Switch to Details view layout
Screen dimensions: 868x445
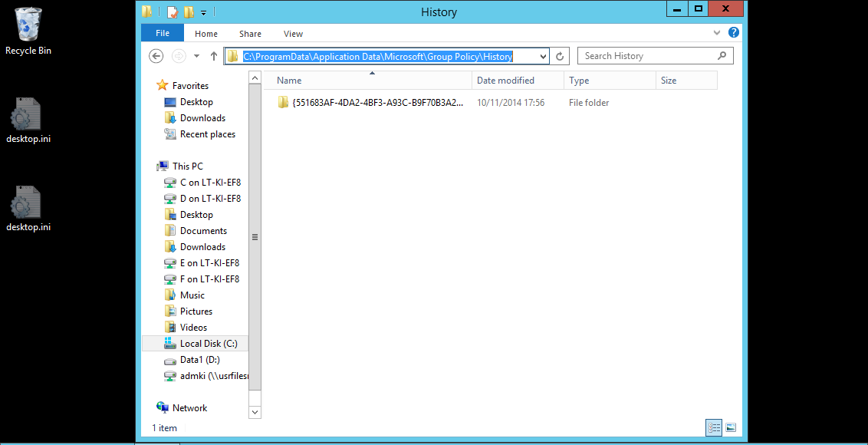714,427
